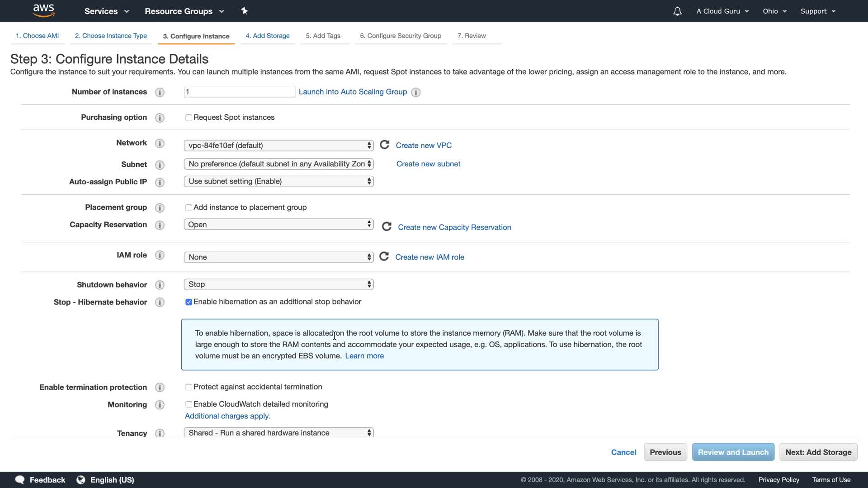Open the Subnet dropdown
Image resolution: width=868 pixels, height=488 pixels.
tap(278, 164)
